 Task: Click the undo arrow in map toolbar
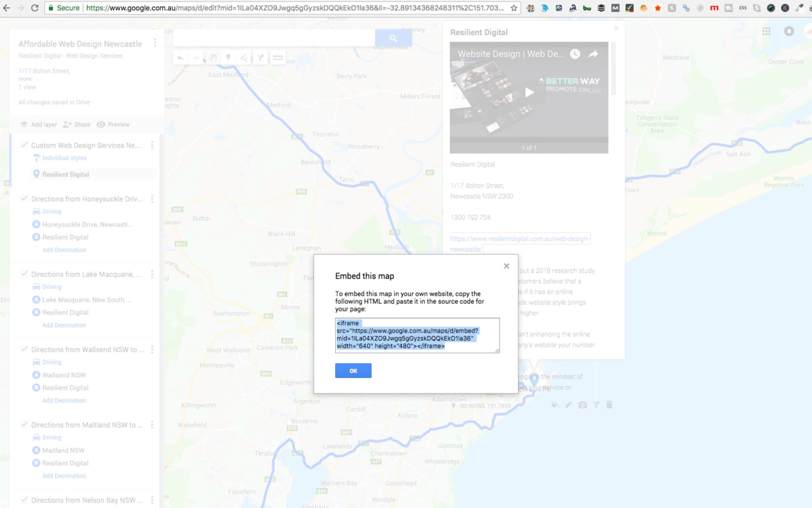[x=181, y=58]
